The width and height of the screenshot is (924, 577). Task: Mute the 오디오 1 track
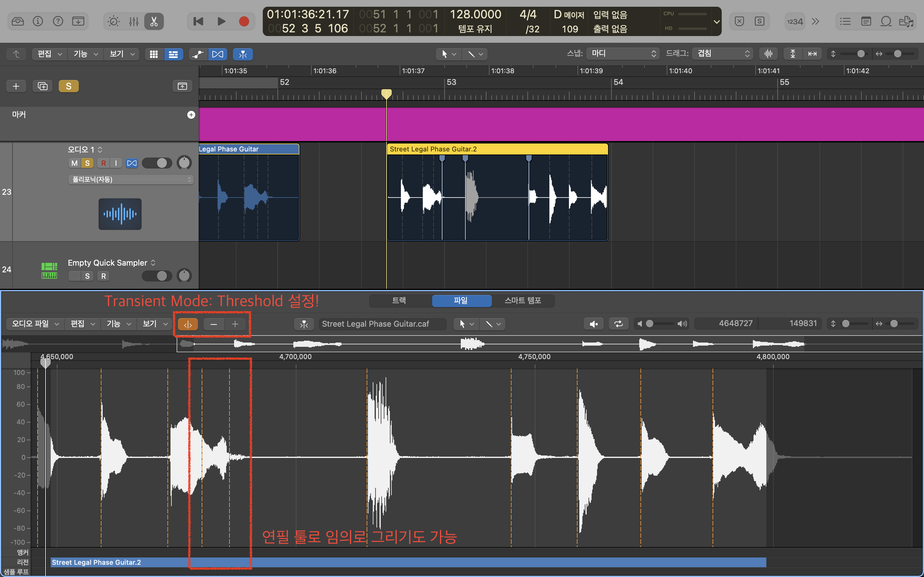(75, 163)
